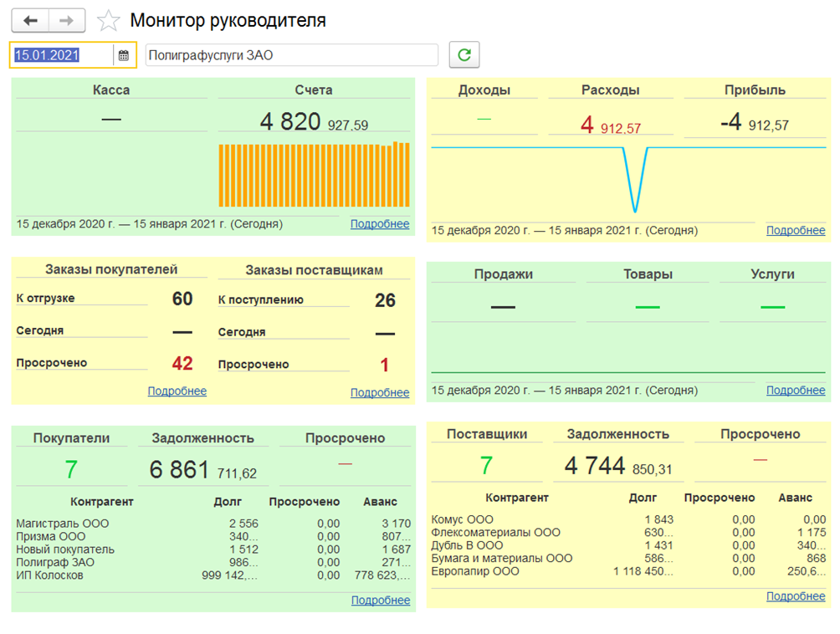This screenshot has height=634, width=840.
Task: Click the forward navigation arrow
Action: tap(67, 21)
